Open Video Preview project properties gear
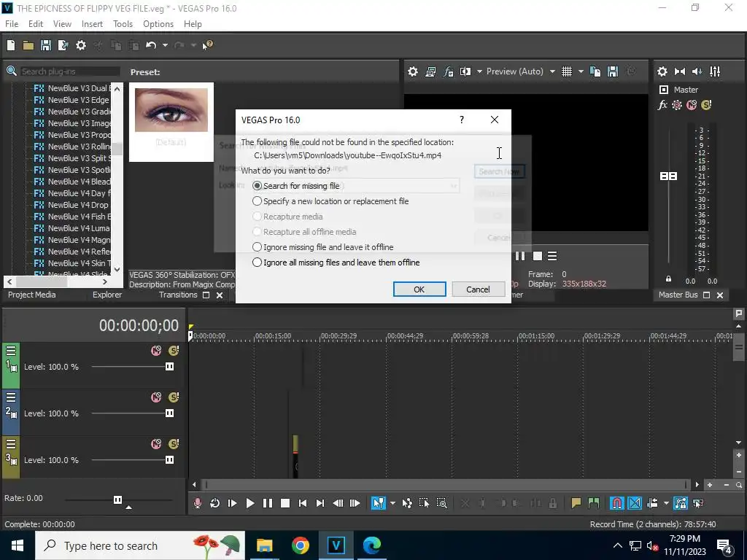Screen dimensions: 747x560 pyautogui.click(x=413, y=71)
